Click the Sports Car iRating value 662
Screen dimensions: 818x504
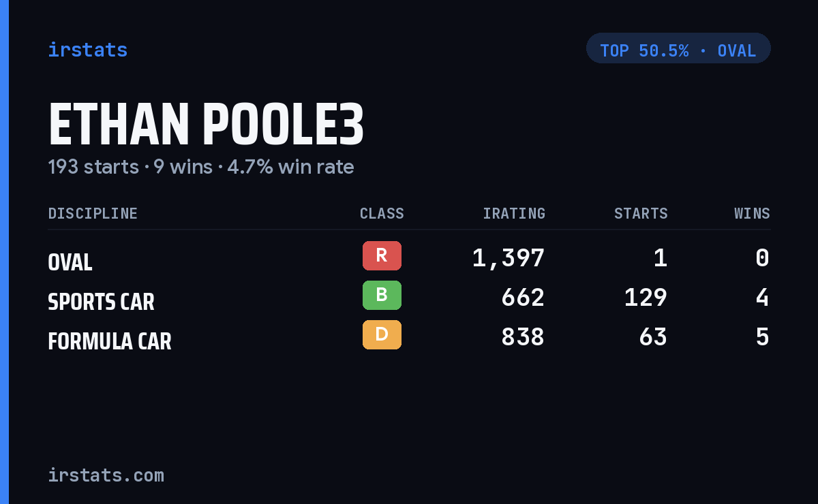[x=523, y=298]
